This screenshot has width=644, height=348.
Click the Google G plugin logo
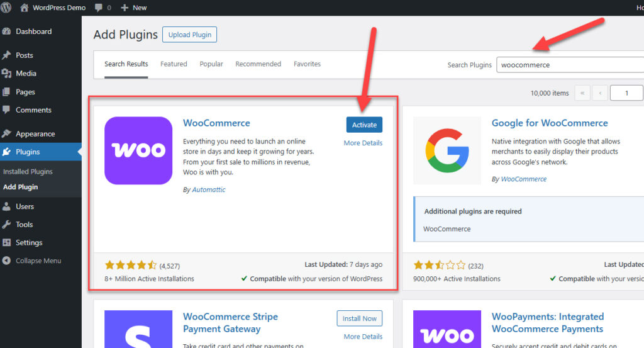click(447, 150)
